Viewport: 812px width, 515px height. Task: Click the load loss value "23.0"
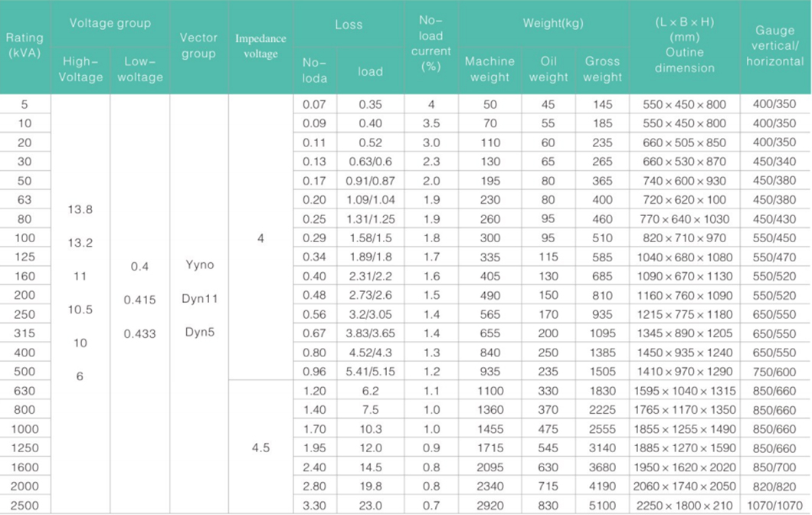370,505
